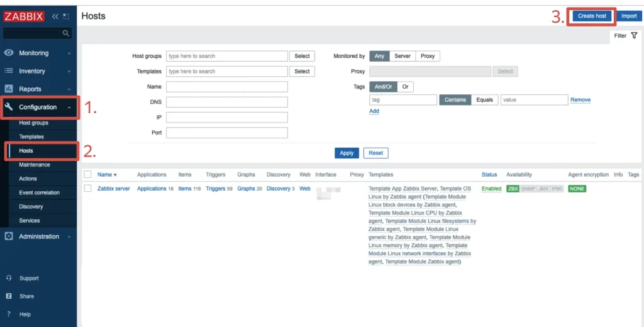Click the Remove tag link
Image resolution: width=644 pixels, height=327 pixels.
580,100
